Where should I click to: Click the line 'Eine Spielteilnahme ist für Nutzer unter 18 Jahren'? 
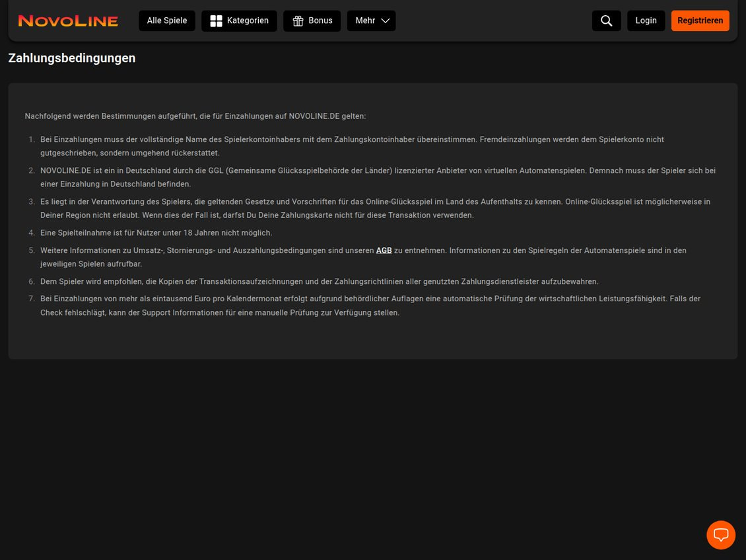(156, 232)
